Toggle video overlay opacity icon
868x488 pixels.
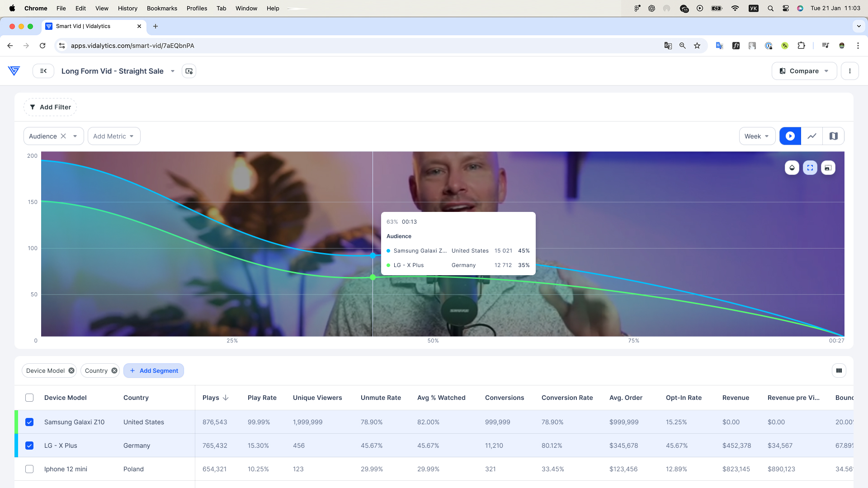pos(792,168)
